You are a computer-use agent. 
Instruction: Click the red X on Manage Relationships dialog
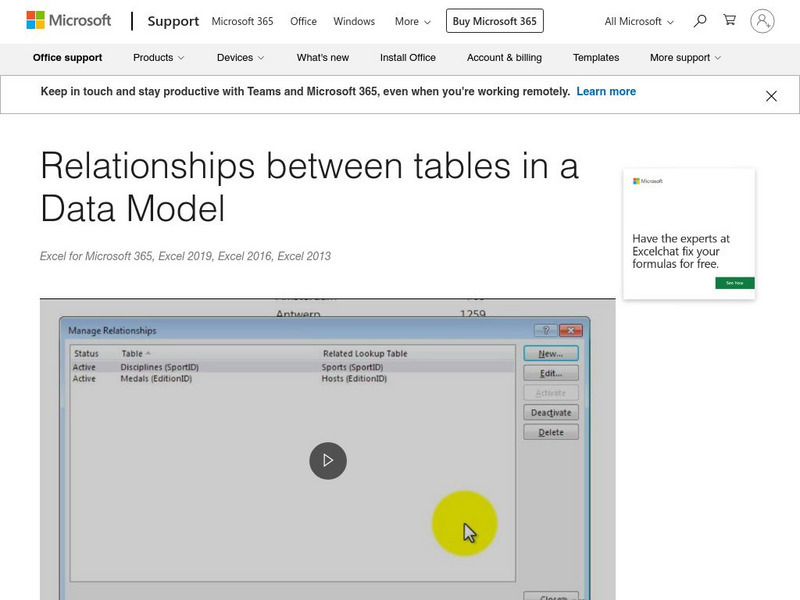(570, 330)
